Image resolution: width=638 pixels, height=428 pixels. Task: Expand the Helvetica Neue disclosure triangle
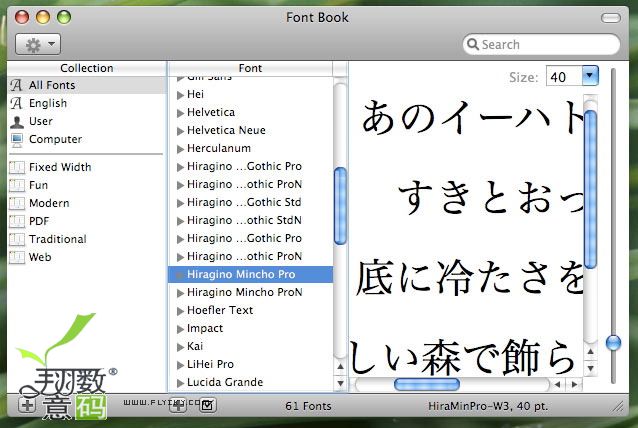(180, 131)
